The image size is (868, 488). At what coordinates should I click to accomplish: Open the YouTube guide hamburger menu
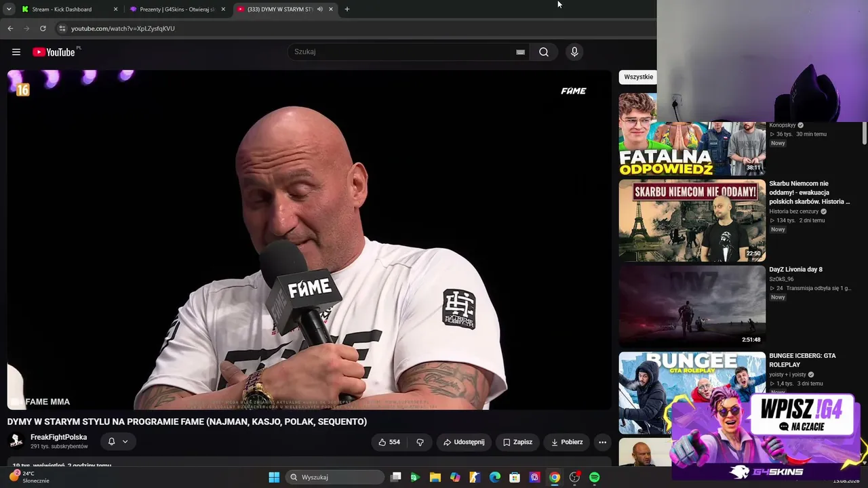click(x=16, y=52)
